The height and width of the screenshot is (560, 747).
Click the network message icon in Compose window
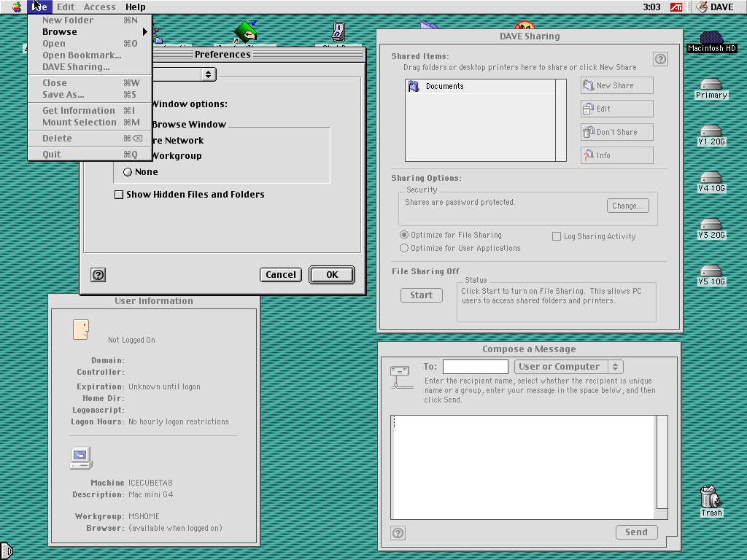(402, 377)
